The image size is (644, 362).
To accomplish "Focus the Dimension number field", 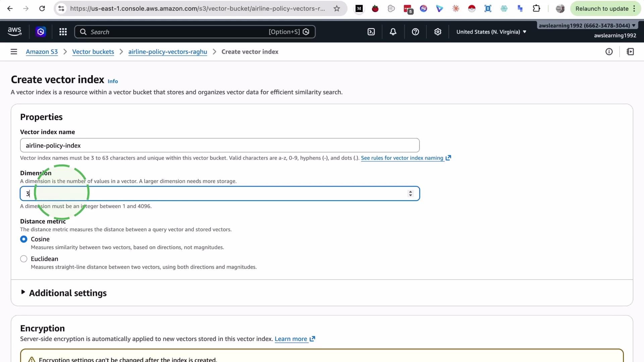I will pyautogui.click(x=220, y=194).
